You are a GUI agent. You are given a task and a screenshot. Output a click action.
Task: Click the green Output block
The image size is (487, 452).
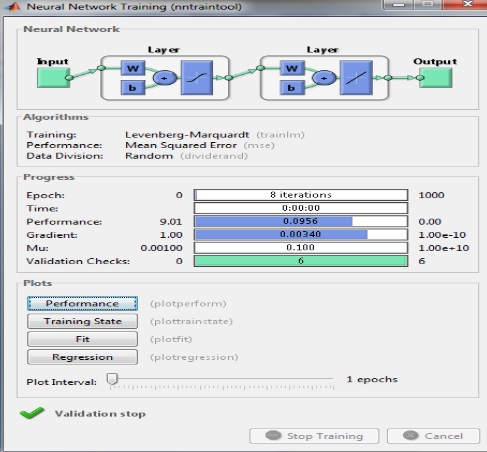[436, 78]
